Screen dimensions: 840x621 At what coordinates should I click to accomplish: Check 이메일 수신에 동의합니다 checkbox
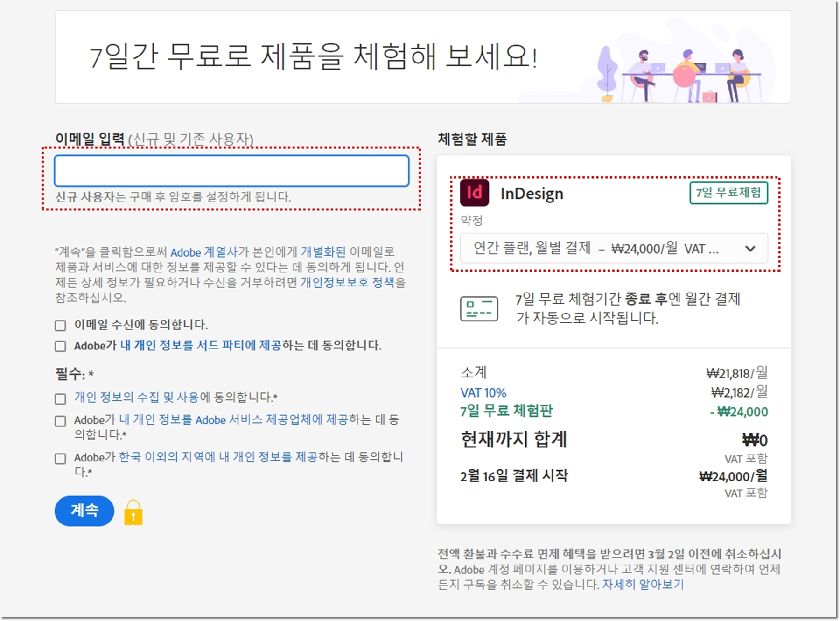point(60,325)
